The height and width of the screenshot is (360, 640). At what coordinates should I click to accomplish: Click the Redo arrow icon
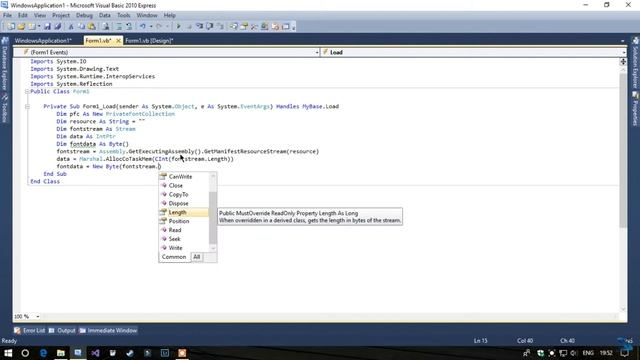[159, 27]
